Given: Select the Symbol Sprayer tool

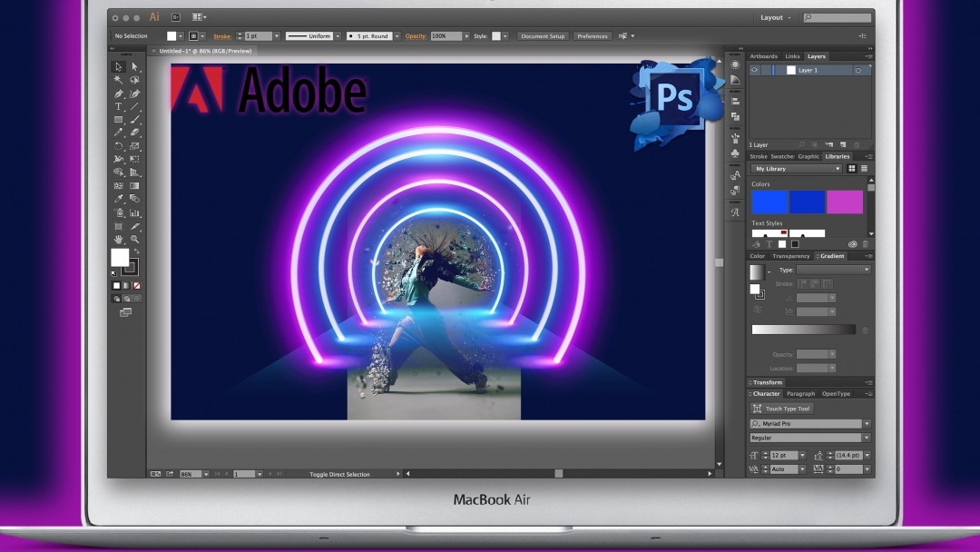Looking at the screenshot, I should tap(118, 212).
